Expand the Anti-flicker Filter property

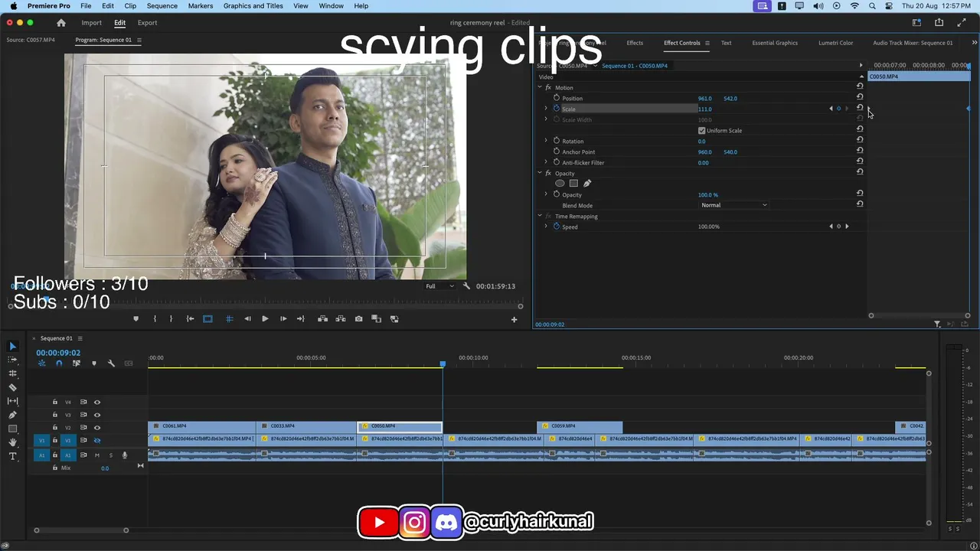coord(546,162)
